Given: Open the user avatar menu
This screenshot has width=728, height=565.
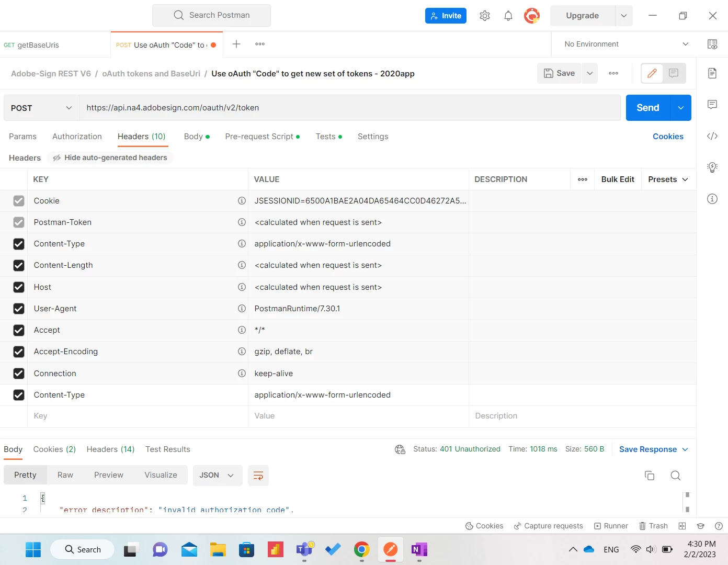Looking at the screenshot, I should [532, 16].
